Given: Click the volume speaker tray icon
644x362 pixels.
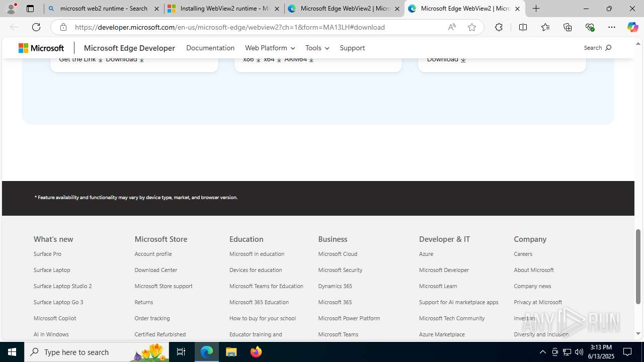Looking at the screenshot, I should 579,352.
